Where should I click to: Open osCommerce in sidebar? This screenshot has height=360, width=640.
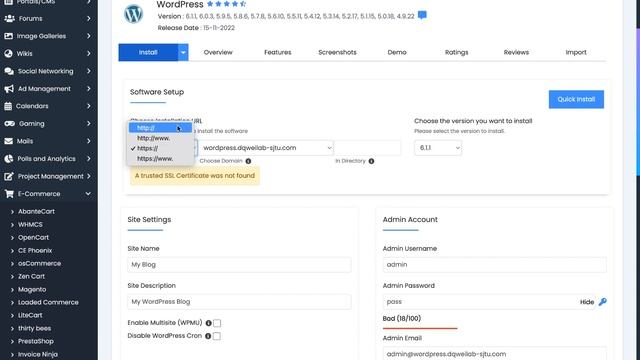[x=39, y=263]
